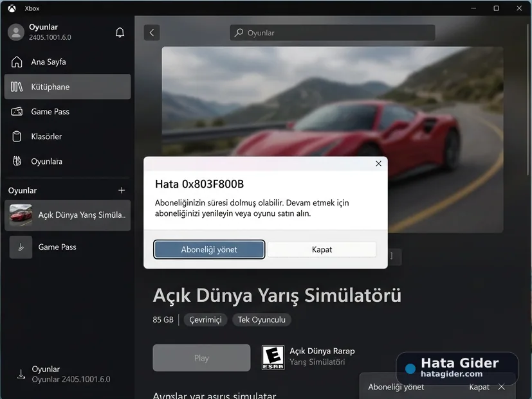Screen dimensions: 532x399
Task: Focus the Oyunlar search field
Action: [x=333, y=33]
